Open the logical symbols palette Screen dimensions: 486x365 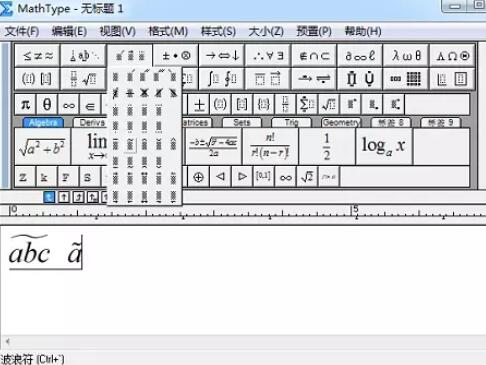[x=268, y=56]
